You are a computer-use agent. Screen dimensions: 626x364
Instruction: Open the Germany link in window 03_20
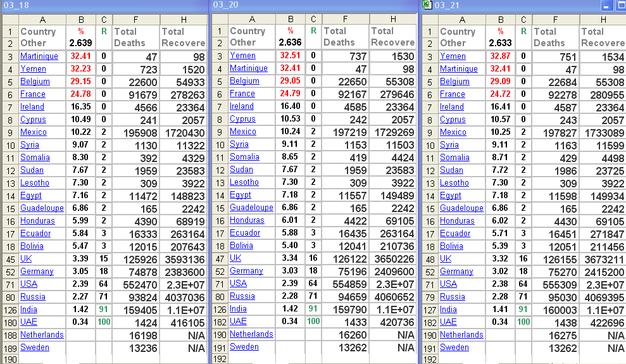click(x=246, y=270)
